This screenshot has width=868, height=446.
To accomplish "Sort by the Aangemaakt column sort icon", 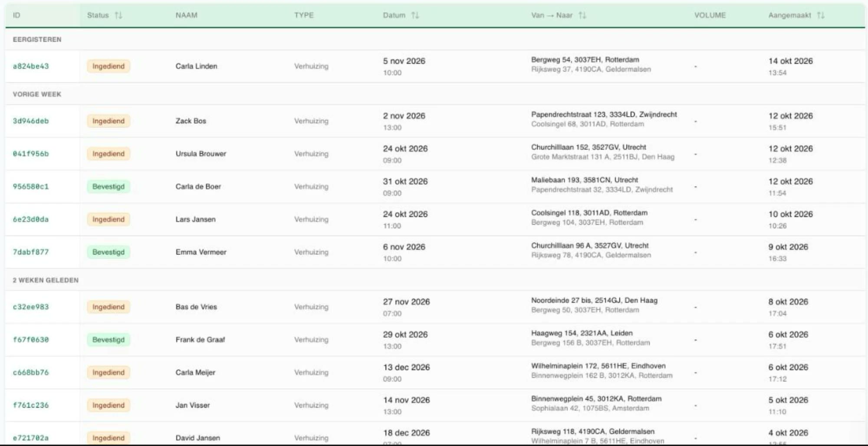I will 821,15.
